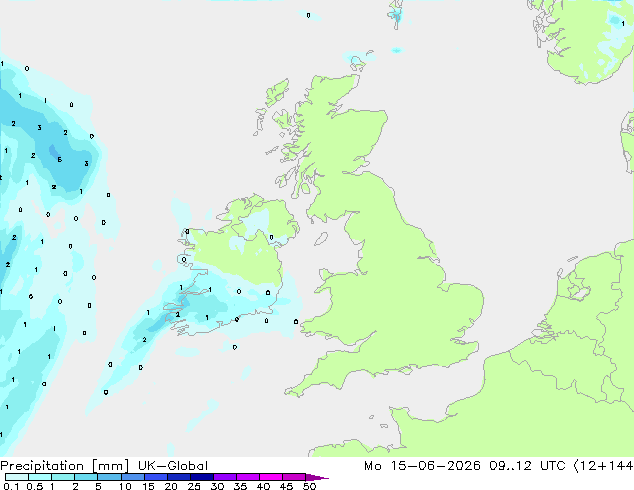This screenshot has height=490, width=634.
Task: Click the above-50 mm legend arrow tip
Action: (317, 477)
